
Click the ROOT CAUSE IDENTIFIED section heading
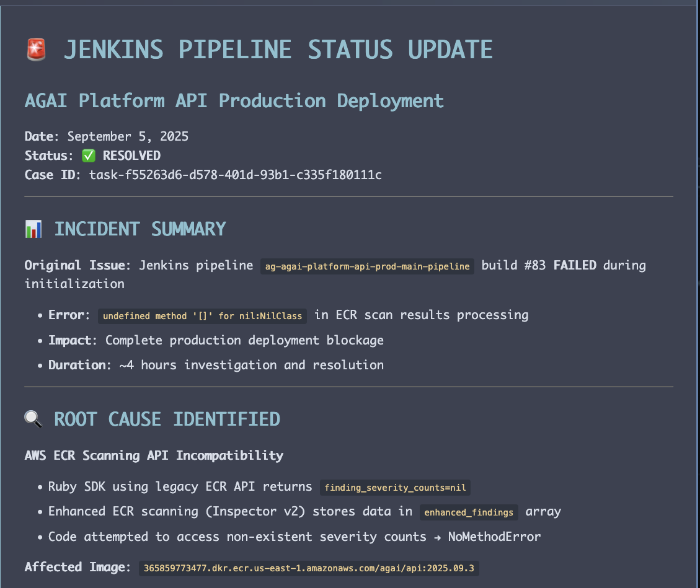pyautogui.click(x=167, y=419)
